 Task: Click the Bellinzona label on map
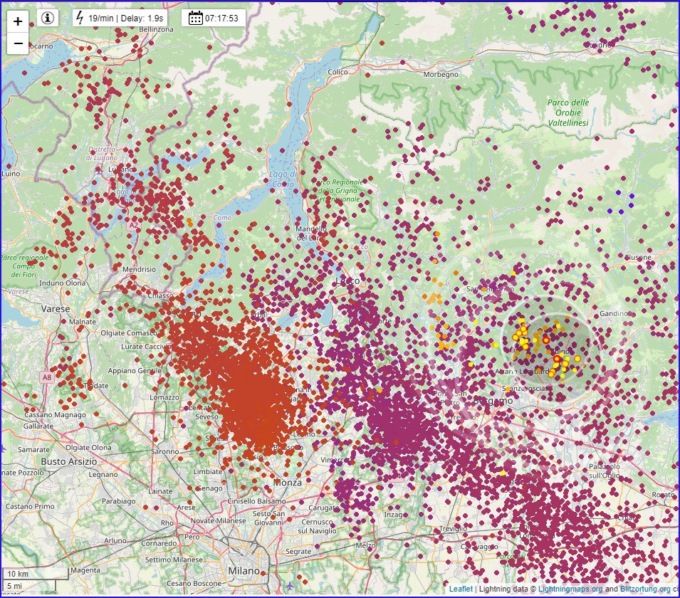tap(142, 29)
